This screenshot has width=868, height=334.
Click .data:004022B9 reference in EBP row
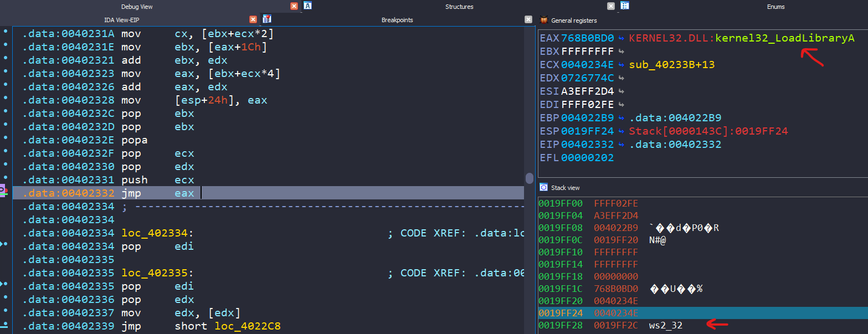(675, 118)
